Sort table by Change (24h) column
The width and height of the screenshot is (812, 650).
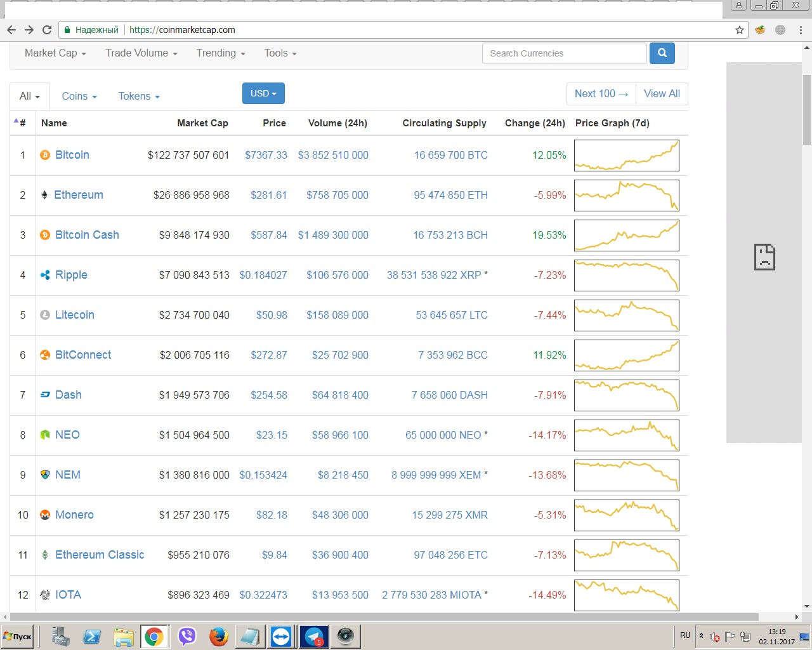tap(535, 123)
